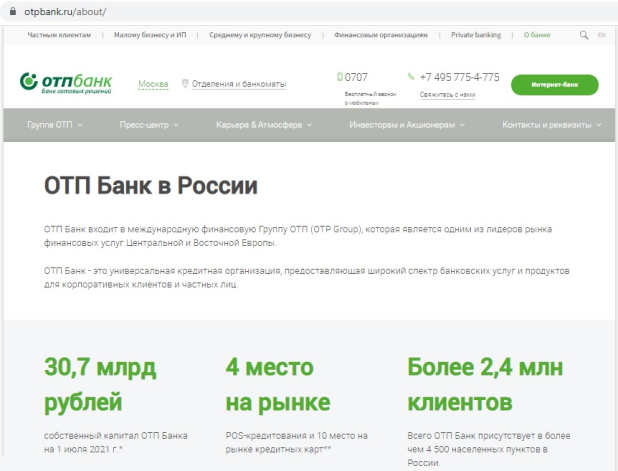Click the OTP Bank logo
The width and height of the screenshot is (618, 471).
point(66,83)
